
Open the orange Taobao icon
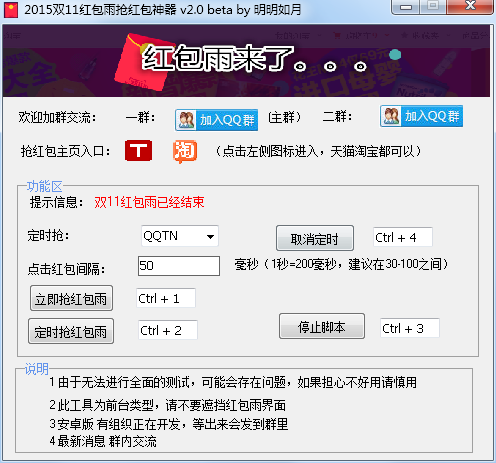(x=185, y=152)
